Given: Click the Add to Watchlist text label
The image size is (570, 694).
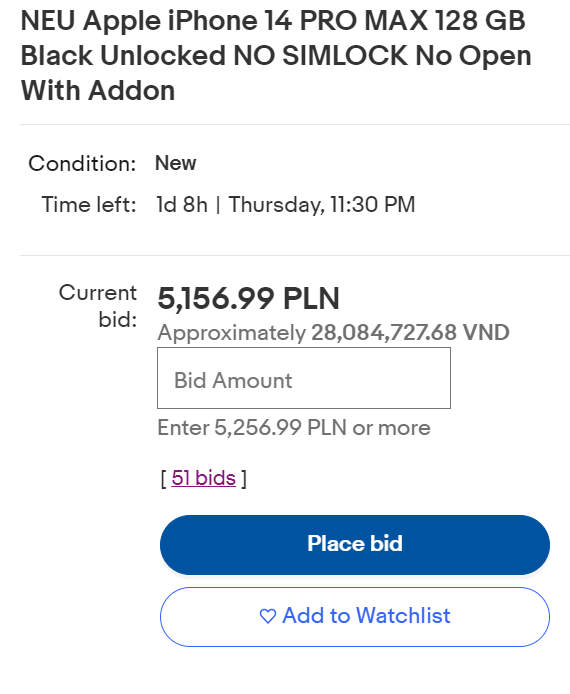Looking at the screenshot, I should tap(366, 616).
